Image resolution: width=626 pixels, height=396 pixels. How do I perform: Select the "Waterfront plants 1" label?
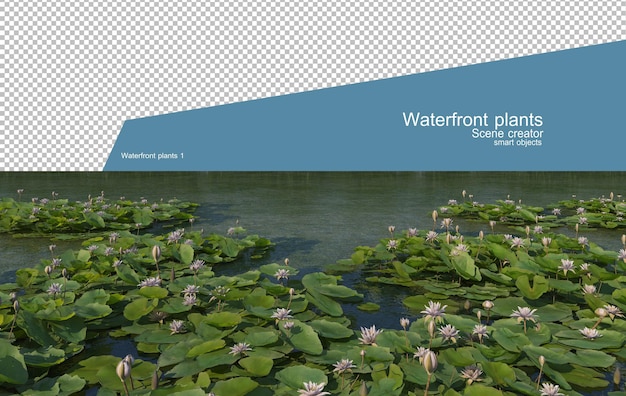coord(153,156)
